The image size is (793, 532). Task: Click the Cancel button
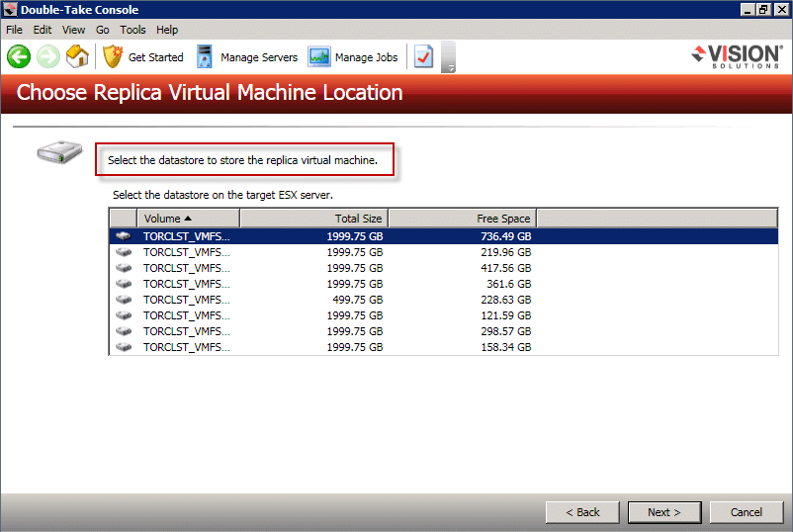(x=747, y=512)
